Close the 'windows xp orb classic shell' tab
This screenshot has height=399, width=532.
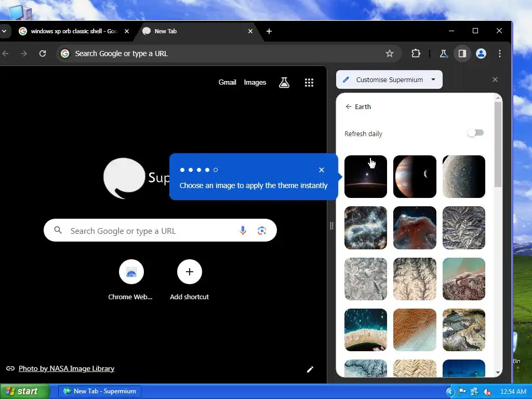click(127, 31)
